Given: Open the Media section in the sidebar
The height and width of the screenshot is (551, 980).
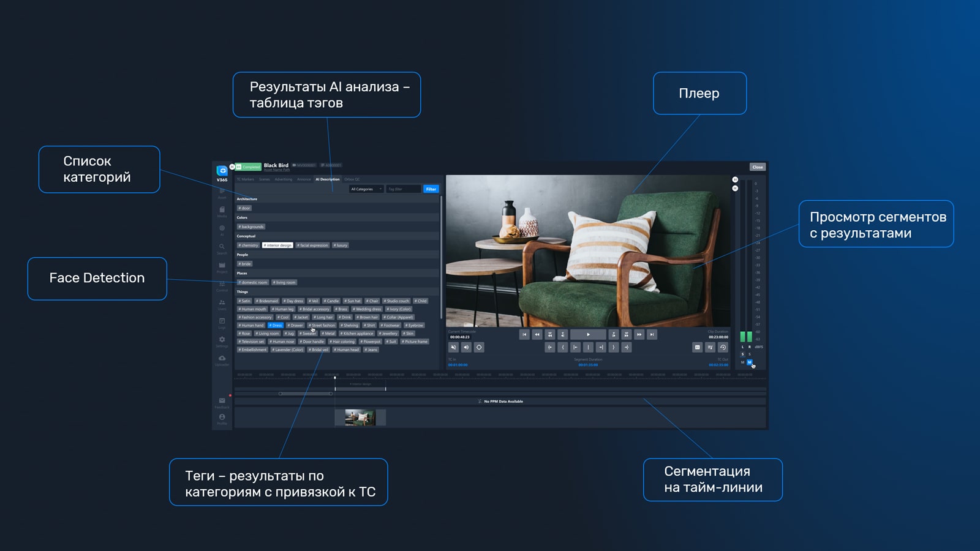Looking at the screenshot, I should point(222,211).
